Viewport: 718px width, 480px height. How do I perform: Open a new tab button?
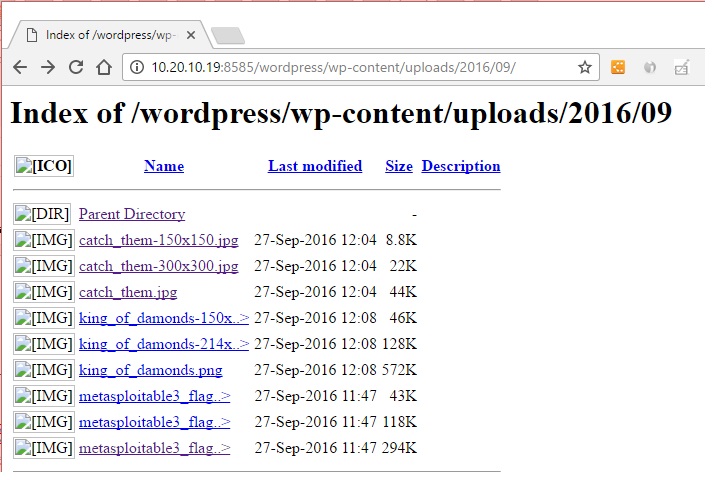228,36
